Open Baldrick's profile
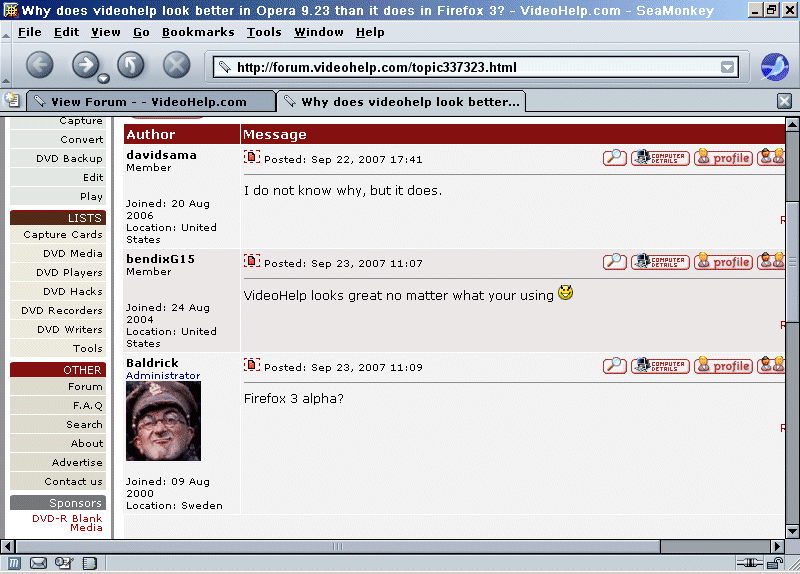Viewport: 800px width, 574px height. [723, 366]
